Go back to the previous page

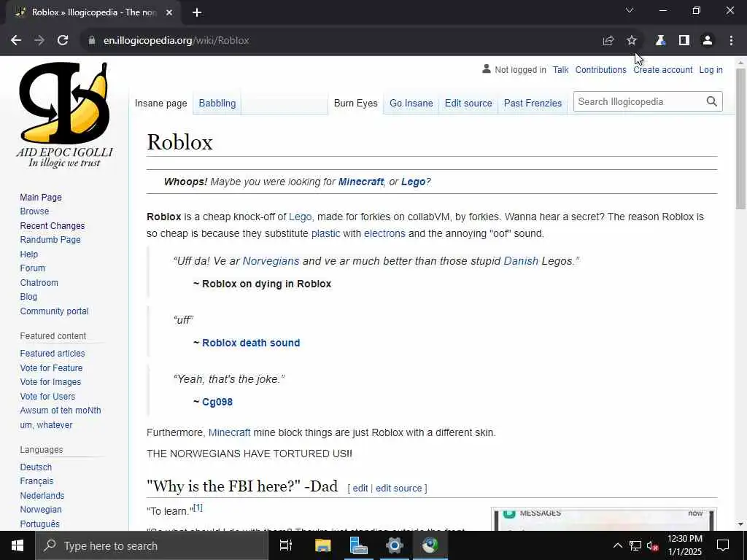click(16, 41)
